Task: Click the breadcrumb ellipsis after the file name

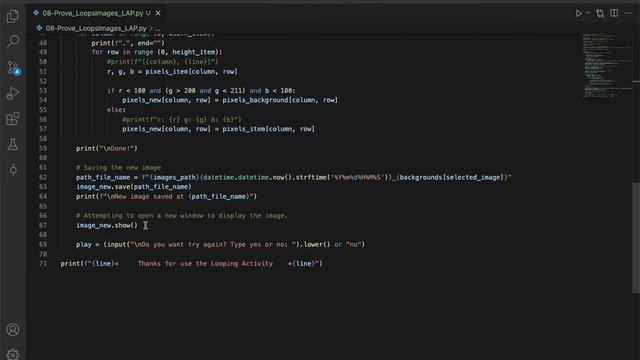Action: click(158, 29)
